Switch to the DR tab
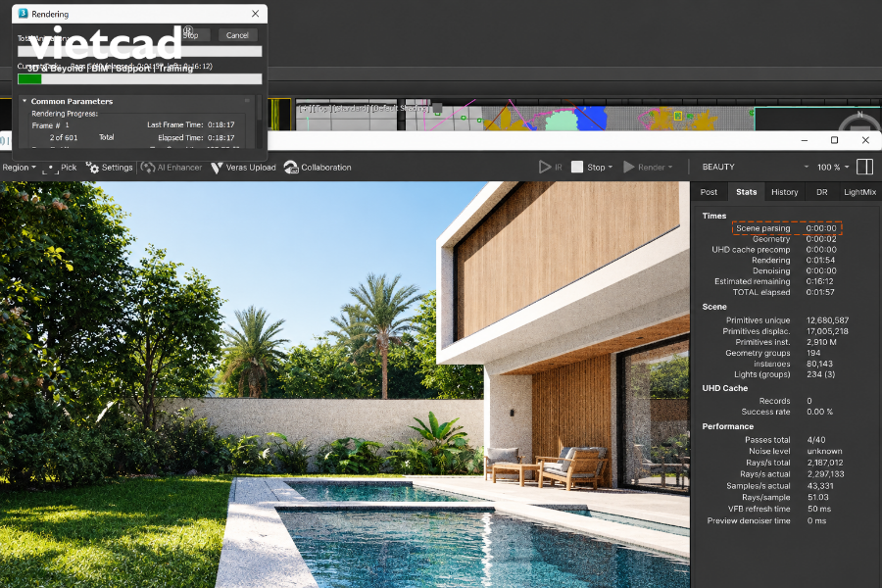 (822, 192)
